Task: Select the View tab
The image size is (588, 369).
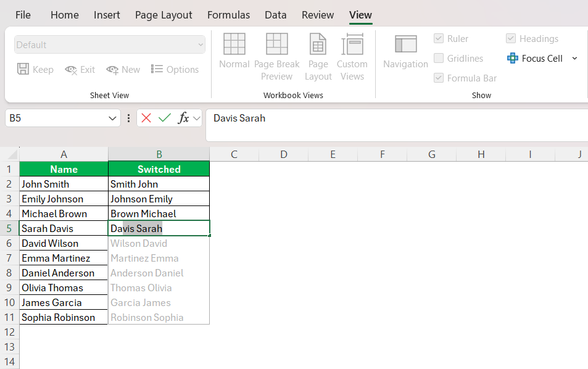Action: pos(360,15)
